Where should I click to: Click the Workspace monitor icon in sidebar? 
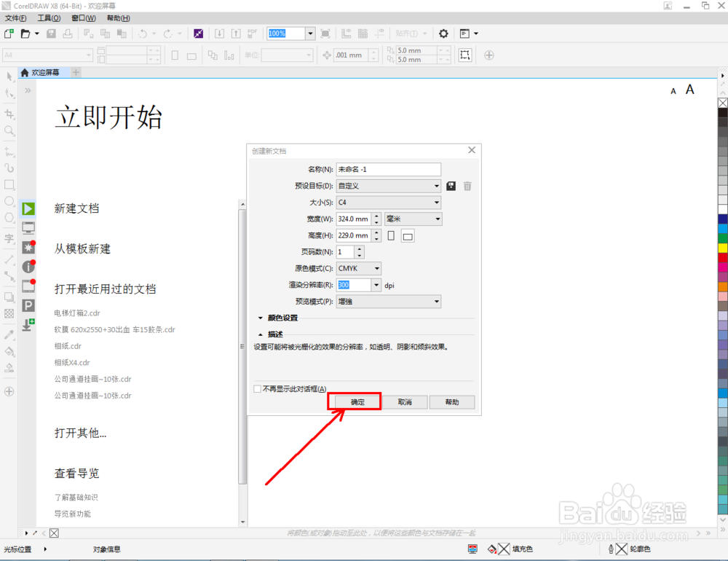[x=28, y=228]
